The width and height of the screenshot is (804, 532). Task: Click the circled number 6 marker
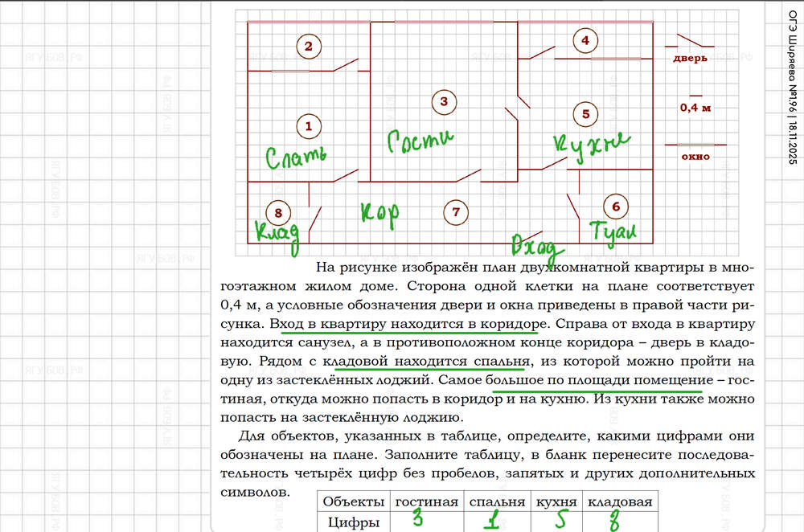click(x=616, y=207)
